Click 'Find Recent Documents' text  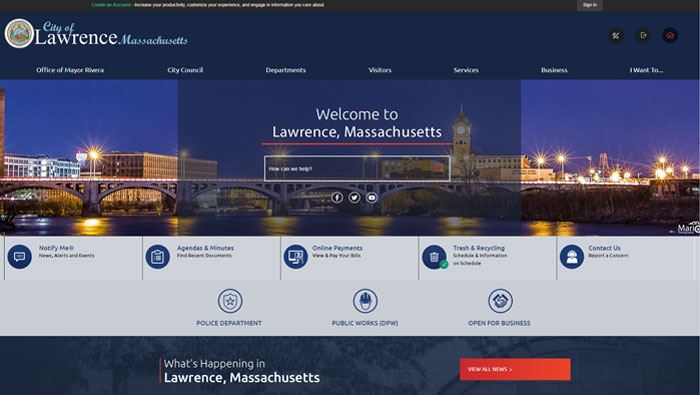[204, 256]
